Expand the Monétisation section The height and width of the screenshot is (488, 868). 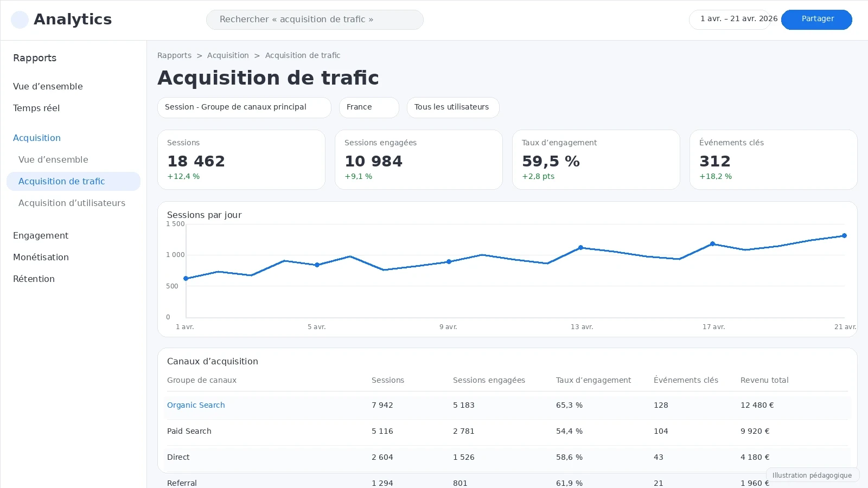(x=41, y=257)
